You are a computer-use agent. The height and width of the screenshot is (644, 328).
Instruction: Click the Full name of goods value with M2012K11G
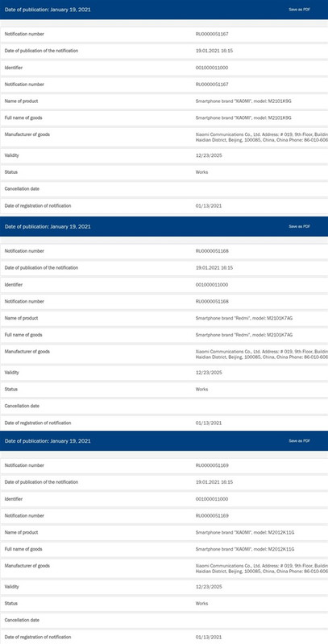[245, 549]
